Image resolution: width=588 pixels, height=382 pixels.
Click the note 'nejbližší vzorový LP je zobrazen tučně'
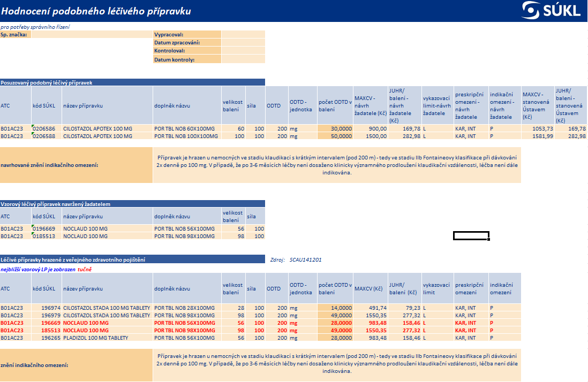click(x=46, y=269)
